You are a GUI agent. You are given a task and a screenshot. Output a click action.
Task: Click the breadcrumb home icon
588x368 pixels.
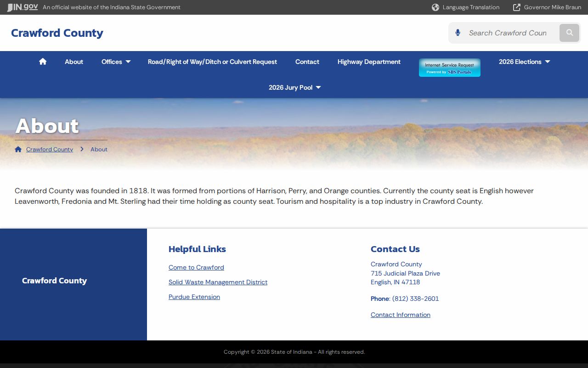(18, 149)
